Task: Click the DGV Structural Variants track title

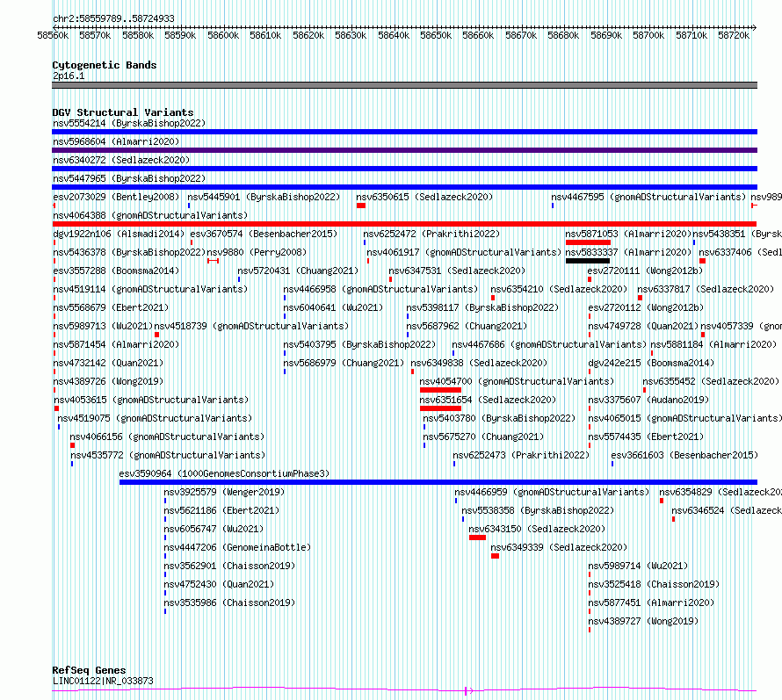Action: point(123,112)
